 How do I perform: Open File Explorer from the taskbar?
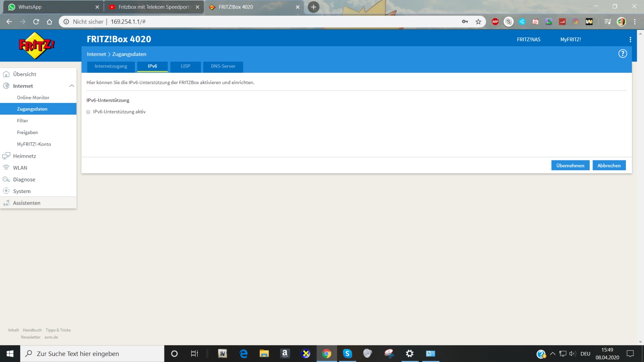click(x=264, y=354)
